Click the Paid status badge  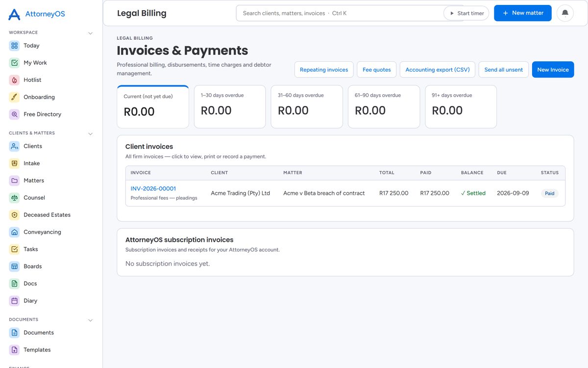tap(550, 193)
